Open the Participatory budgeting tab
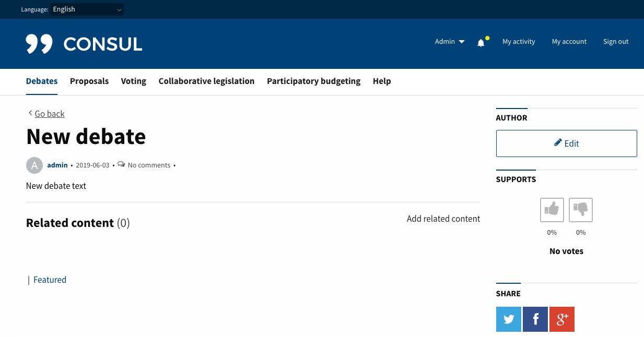 [313, 81]
